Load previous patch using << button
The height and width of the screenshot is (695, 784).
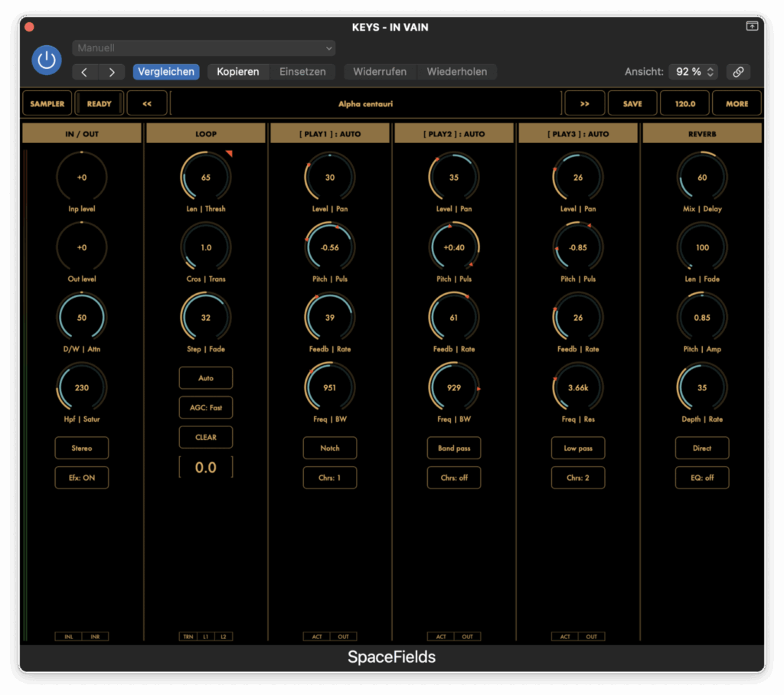[x=146, y=103]
